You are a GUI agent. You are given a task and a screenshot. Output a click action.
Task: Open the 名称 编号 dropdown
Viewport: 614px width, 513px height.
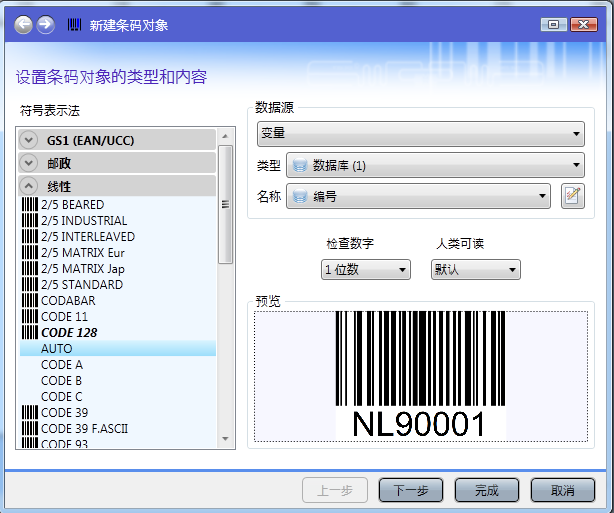coord(418,196)
